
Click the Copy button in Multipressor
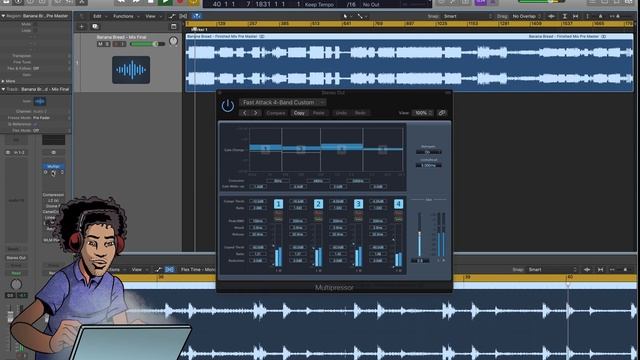pyautogui.click(x=299, y=113)
